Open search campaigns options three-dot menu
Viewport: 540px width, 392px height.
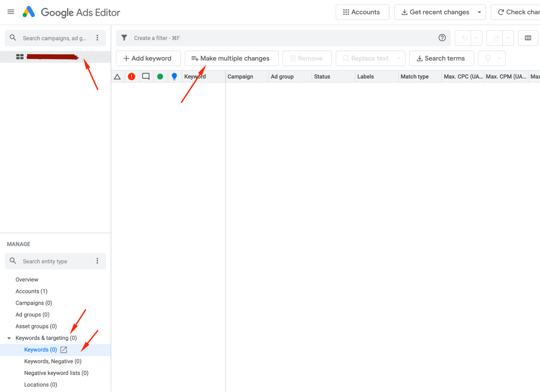point(97,38)
